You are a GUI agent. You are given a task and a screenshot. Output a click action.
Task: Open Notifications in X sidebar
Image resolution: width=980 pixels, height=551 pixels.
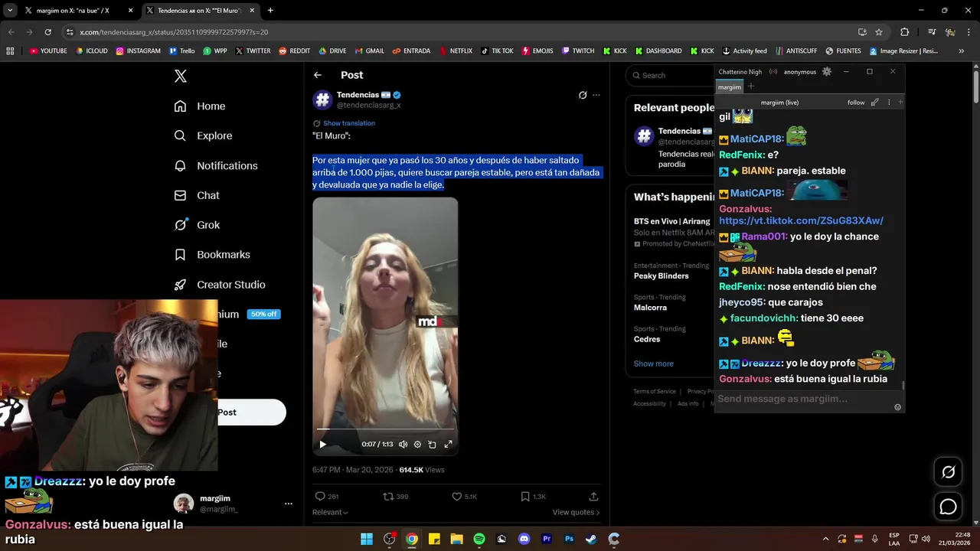tap(216, 165)
